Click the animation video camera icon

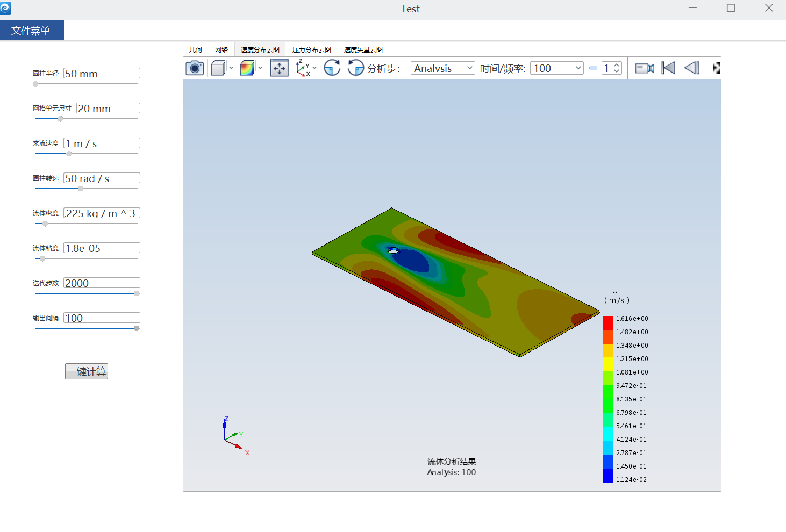click(645, 68)
